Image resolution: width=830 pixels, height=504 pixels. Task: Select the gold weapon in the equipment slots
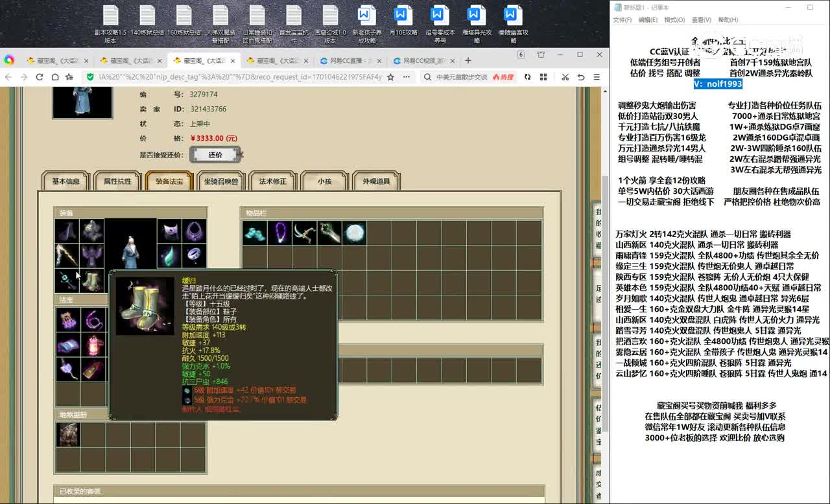[x=67, y=255]
